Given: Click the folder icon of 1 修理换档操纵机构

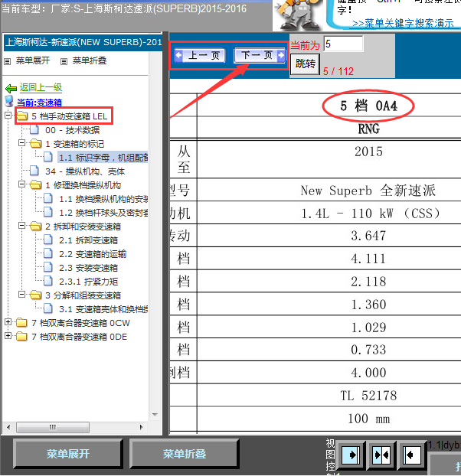Looking at the screenshot, I should (x=36, y=184).
